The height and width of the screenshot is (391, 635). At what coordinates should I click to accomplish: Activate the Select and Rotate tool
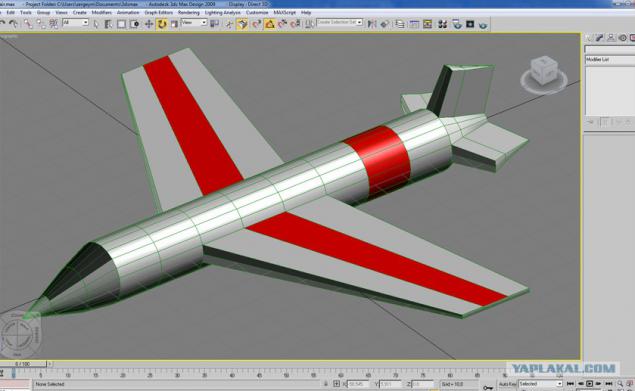162,24
